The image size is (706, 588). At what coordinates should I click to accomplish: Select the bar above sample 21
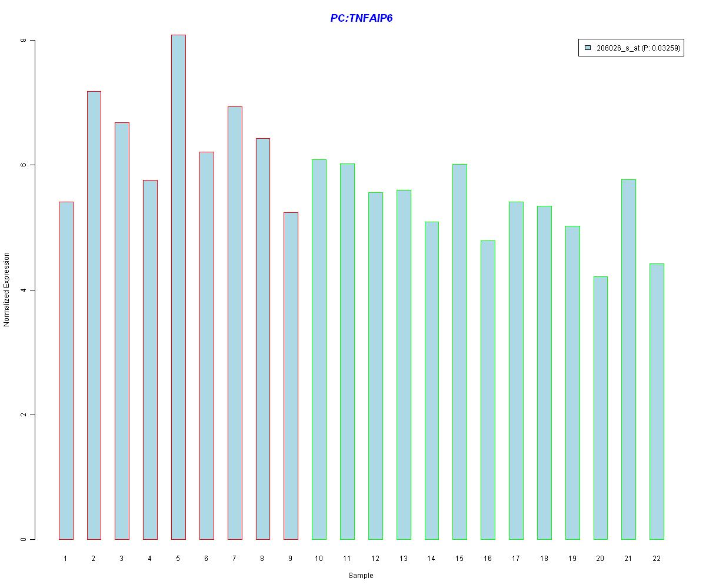tap(628, 359)
